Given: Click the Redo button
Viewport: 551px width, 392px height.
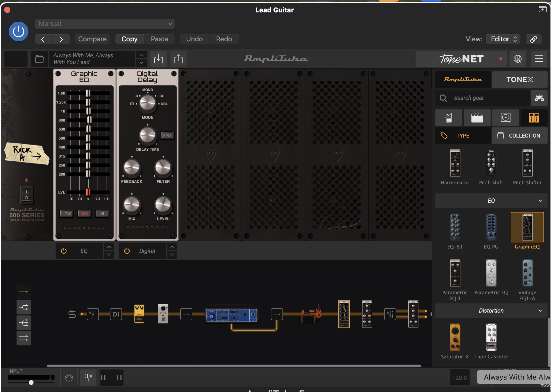Looking at the screenshot, I should (x=224, y=39).
